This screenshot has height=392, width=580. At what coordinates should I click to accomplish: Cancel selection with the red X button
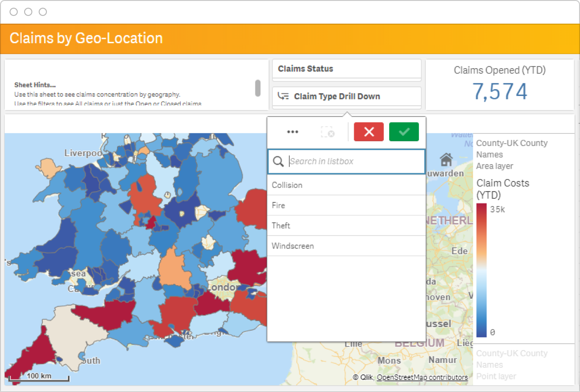pyautogui.click(x=369, y=132)
